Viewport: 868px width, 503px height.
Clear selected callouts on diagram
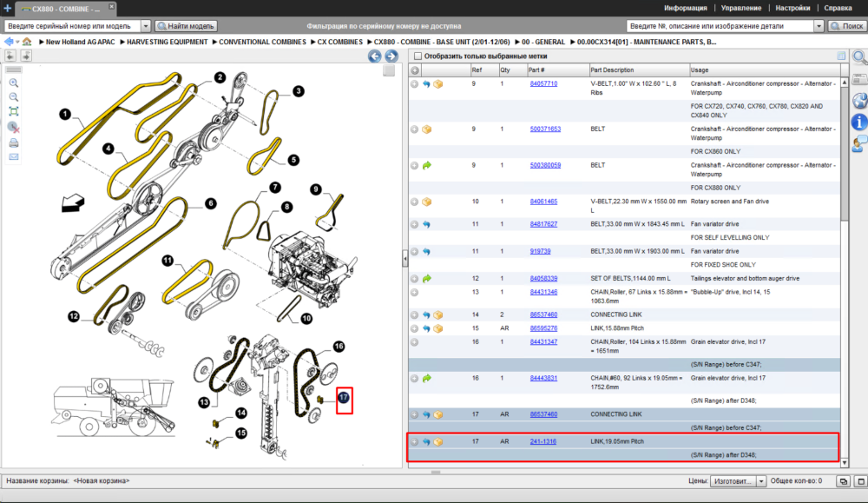click(14, 128)
